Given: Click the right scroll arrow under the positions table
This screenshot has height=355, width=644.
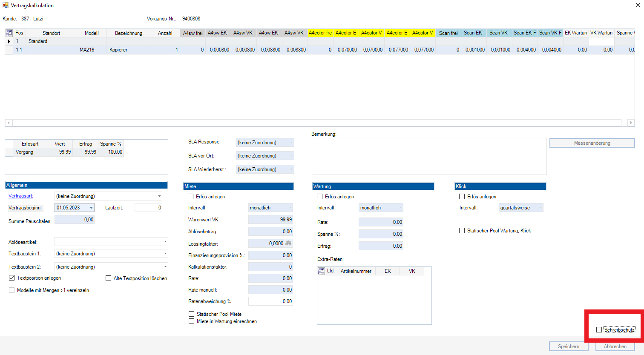Looking at the screenshot, I should point(631,123).
